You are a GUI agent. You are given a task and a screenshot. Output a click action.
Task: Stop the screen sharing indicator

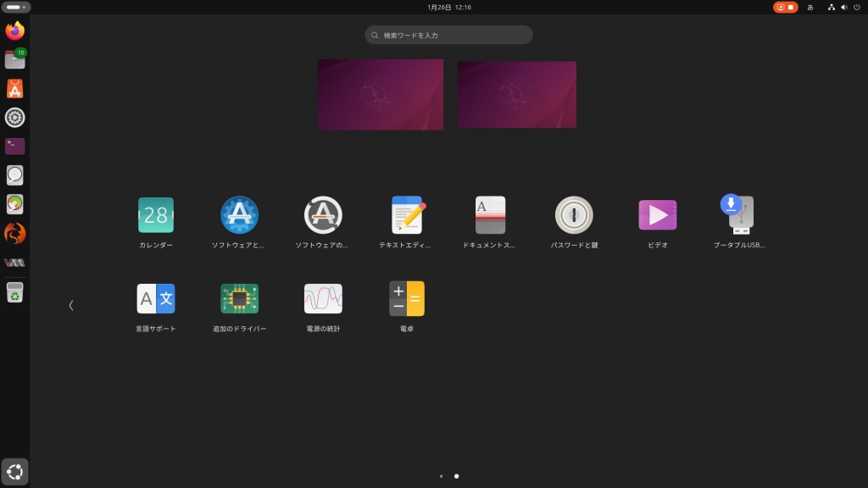(786, 7)
